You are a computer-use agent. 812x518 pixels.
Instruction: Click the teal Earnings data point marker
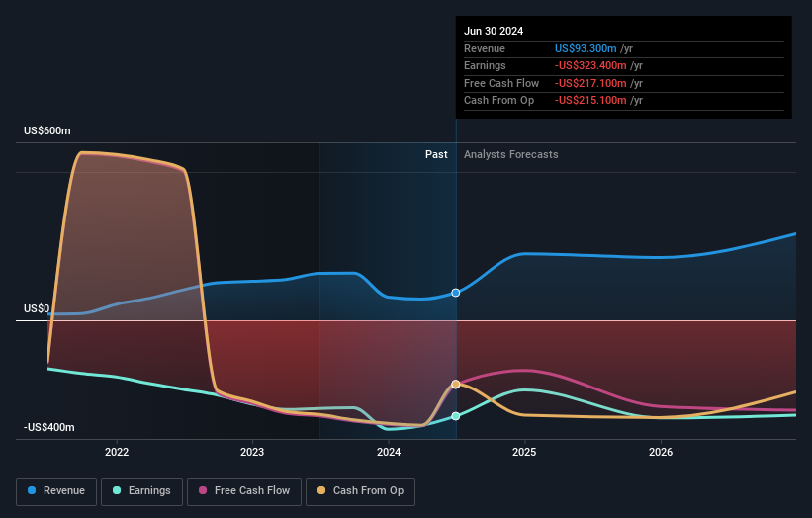pyautogui.click(x=456, y=416)
